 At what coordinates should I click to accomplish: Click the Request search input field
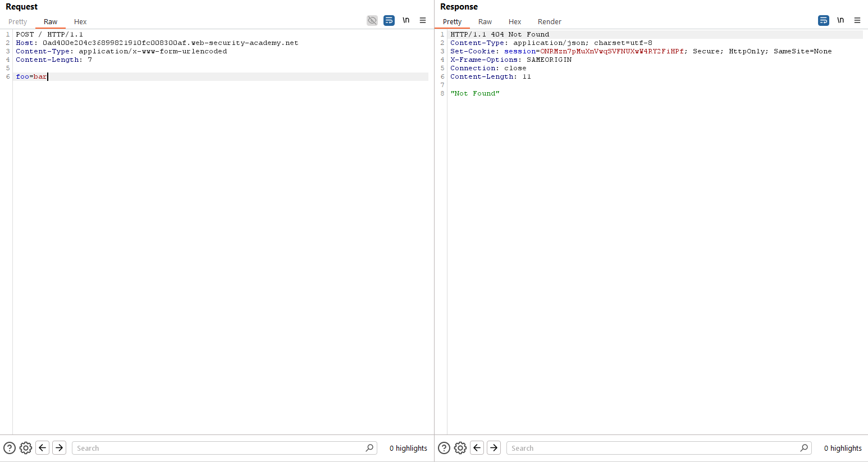click(x=219, y=448)
